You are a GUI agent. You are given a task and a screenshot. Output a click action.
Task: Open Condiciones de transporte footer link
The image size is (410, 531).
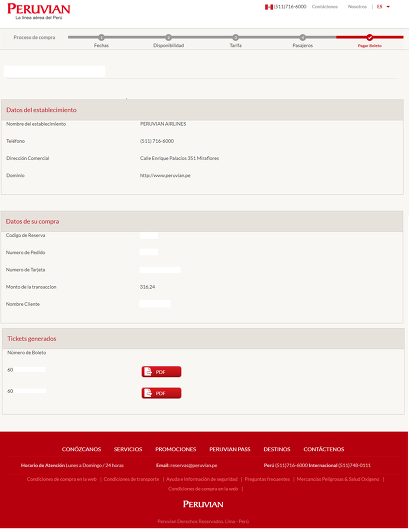click(x=131, y=479)
